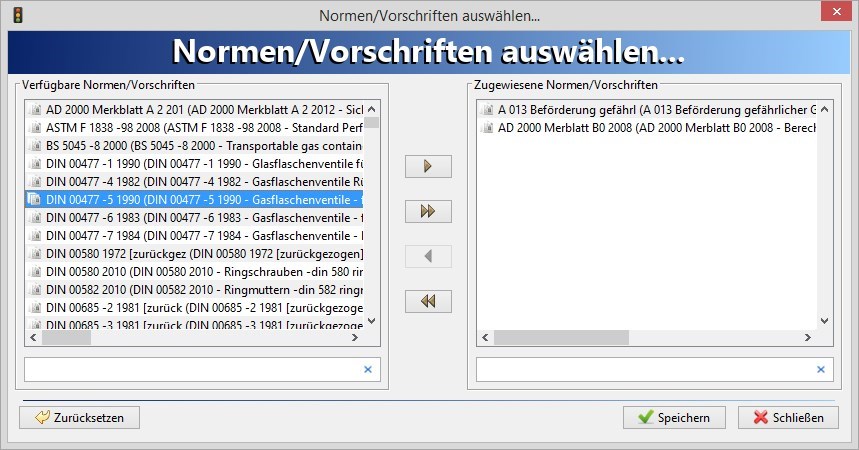Click assigned list horizontal scrollbar thumb
Viewport: 859px width, 450px height.
(x=562, y=338)
